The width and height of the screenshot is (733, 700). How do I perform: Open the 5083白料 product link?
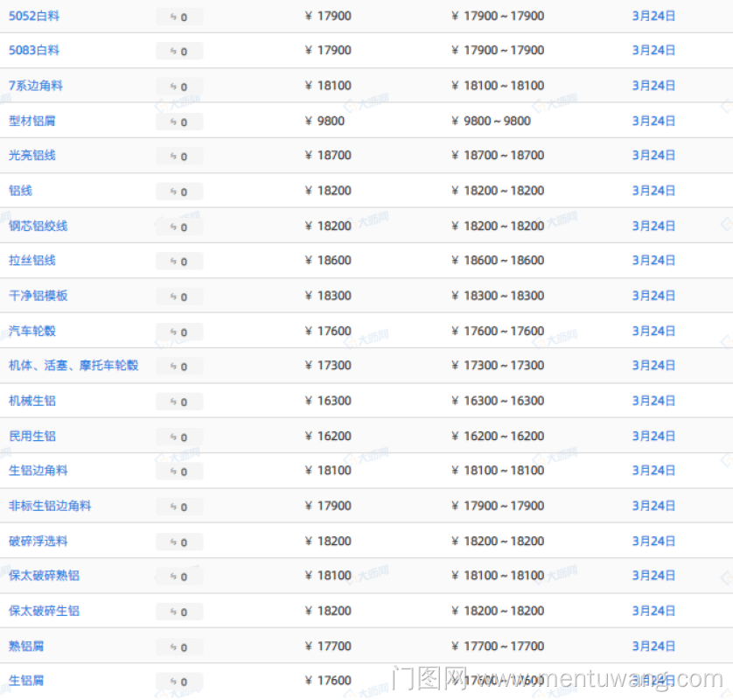point(34,51)
